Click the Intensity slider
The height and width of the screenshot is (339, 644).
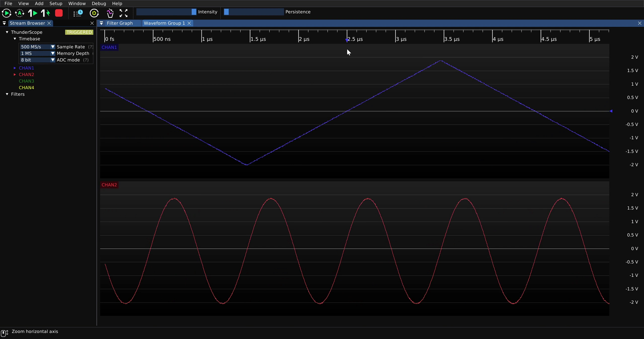point(166,12)
